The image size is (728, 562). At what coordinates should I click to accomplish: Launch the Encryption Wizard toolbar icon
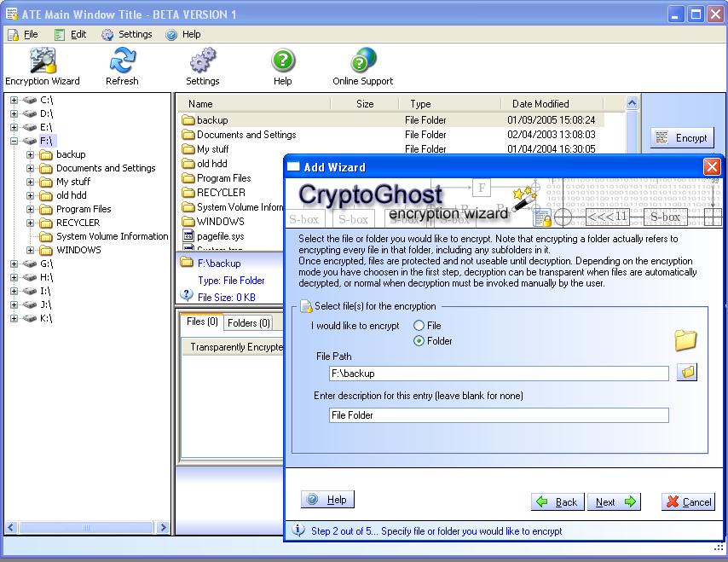(x=43, y=61)
